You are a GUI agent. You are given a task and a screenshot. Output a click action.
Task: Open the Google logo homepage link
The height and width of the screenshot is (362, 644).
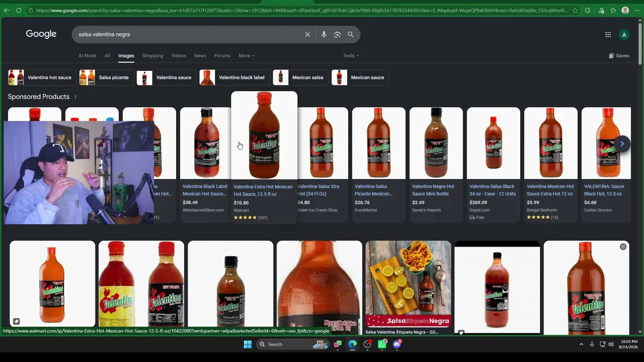coord(41,34)
